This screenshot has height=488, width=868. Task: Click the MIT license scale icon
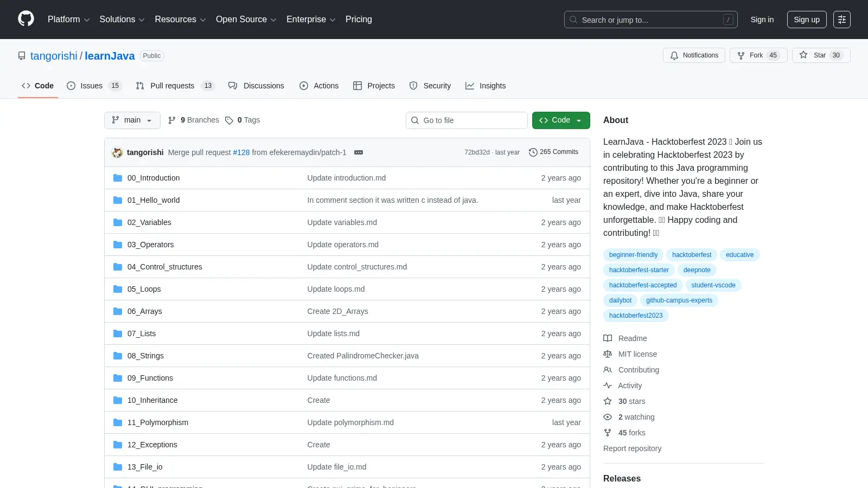click(x=608, y=354)
